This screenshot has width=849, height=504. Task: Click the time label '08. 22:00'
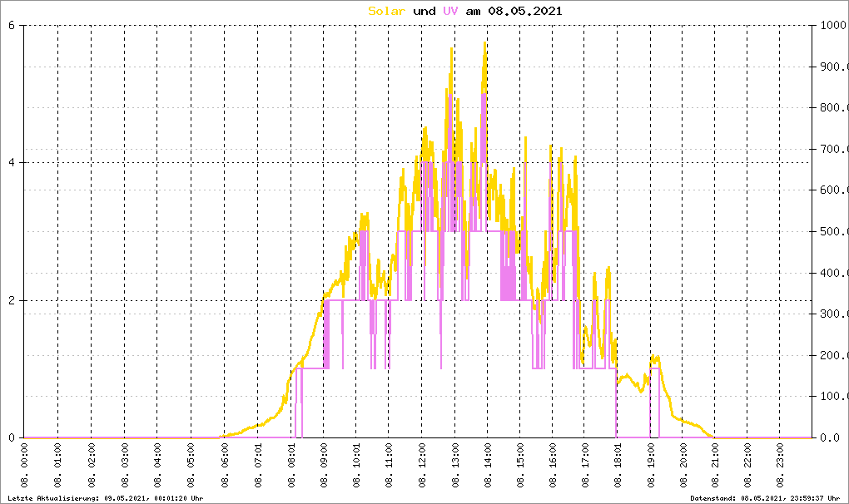747,465
